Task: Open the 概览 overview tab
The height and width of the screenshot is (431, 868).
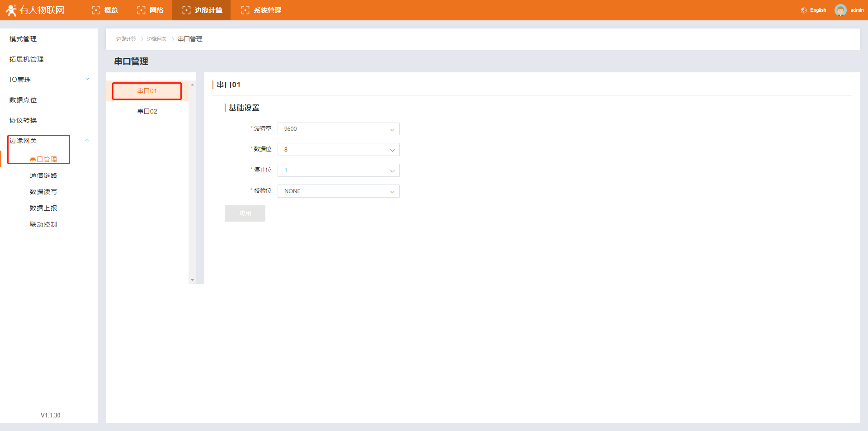Action: coord(105,10)
